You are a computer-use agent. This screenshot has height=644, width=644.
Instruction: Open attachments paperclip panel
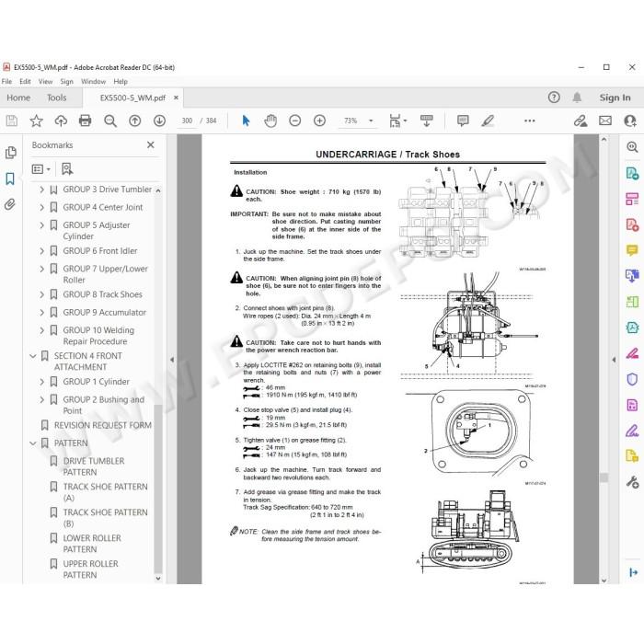click(10, 204)
